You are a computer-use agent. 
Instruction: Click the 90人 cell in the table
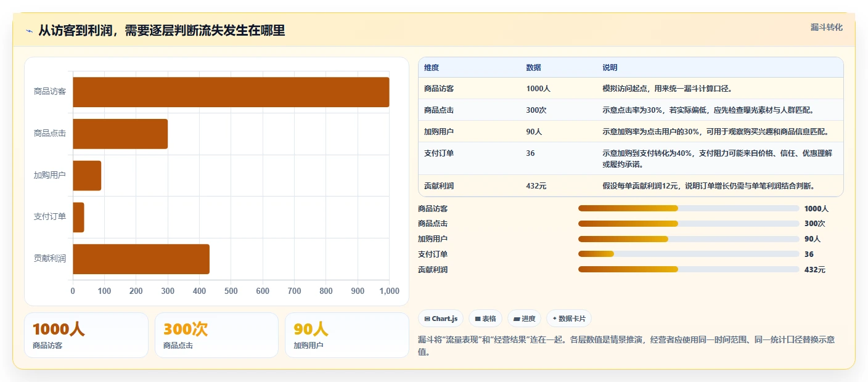click(x=534, y=132)
